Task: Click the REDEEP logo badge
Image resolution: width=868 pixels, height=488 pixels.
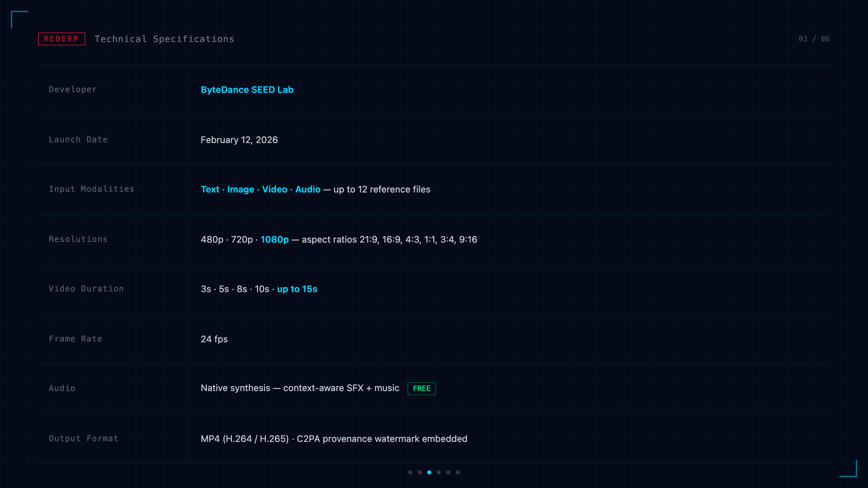Action: point(61,39)
